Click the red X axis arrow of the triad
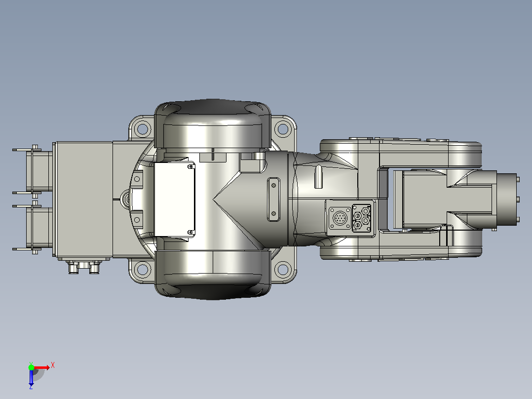The image size is (532, 399). coord(42,367)
